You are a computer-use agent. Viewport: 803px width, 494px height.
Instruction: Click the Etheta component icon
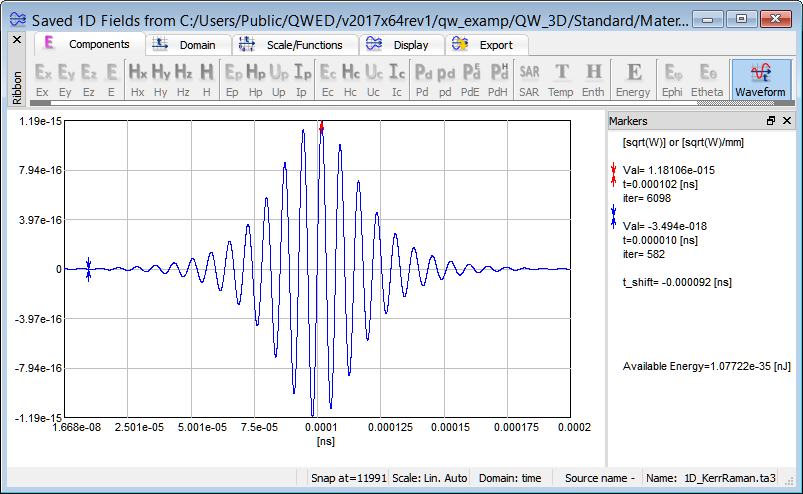click(707, 79)
